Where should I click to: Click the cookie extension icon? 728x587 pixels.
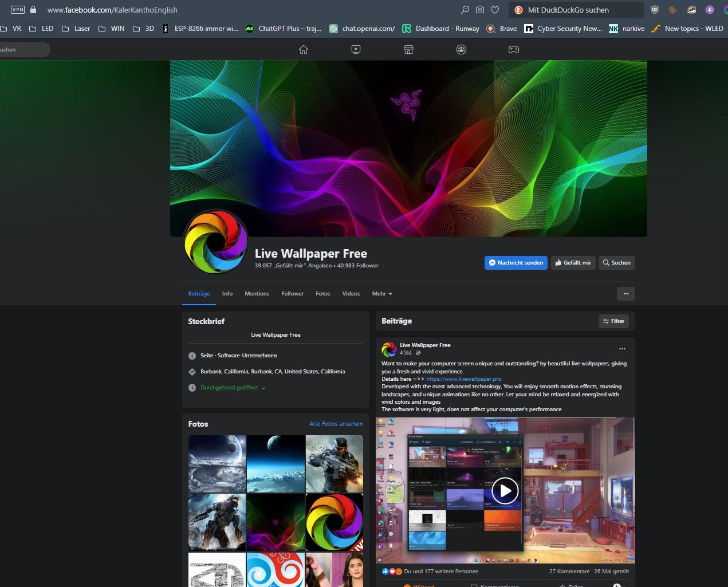click(673, 10)
